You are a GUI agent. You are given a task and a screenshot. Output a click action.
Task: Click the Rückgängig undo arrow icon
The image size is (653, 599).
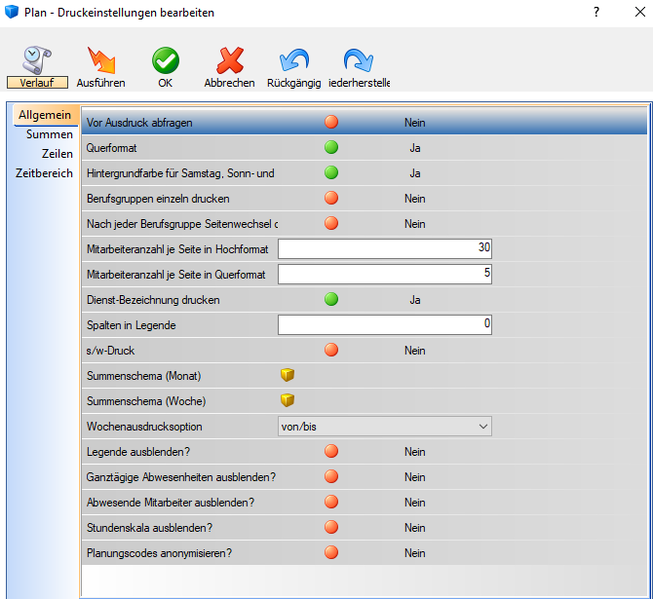tap(294, 60)
